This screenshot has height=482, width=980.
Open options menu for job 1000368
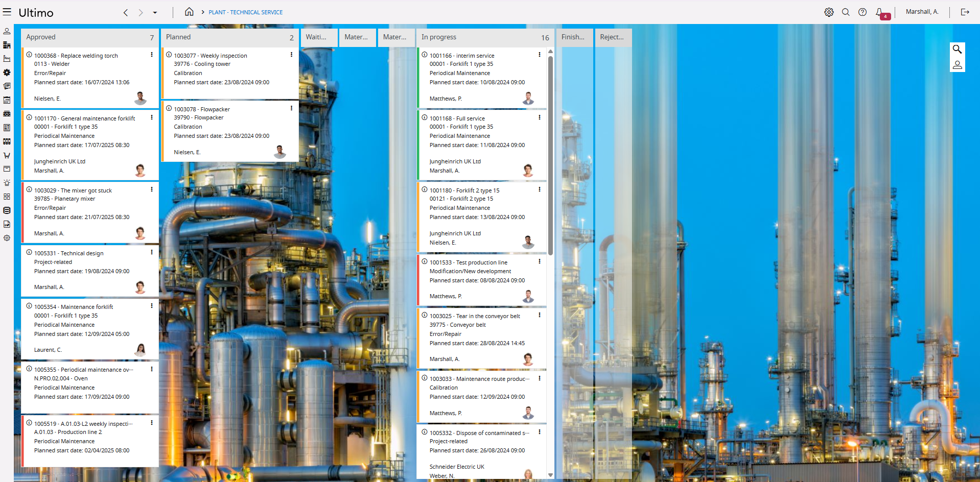(152, 55)
